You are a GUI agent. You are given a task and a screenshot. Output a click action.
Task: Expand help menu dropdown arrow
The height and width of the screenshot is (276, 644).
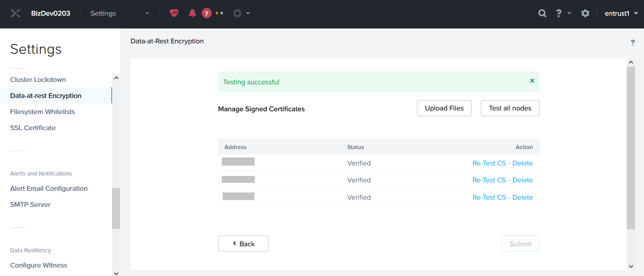[x=569, y=13]
